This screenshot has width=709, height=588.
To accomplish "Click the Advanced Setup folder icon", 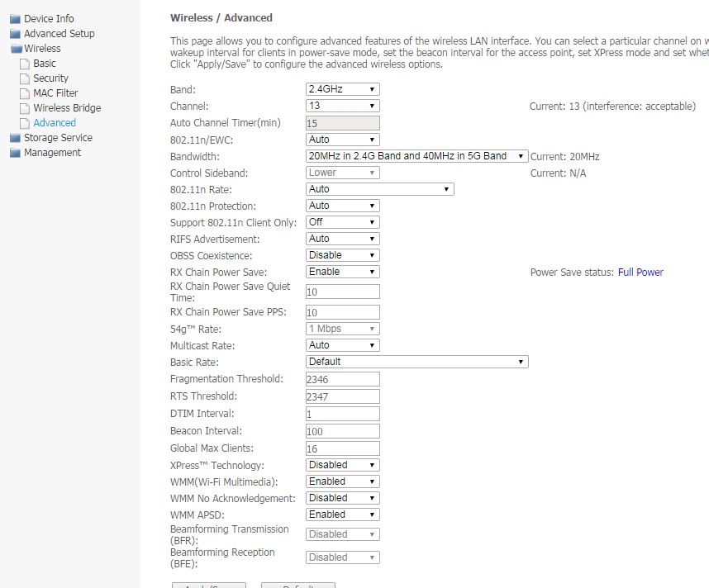I will [x=16, y=34].
